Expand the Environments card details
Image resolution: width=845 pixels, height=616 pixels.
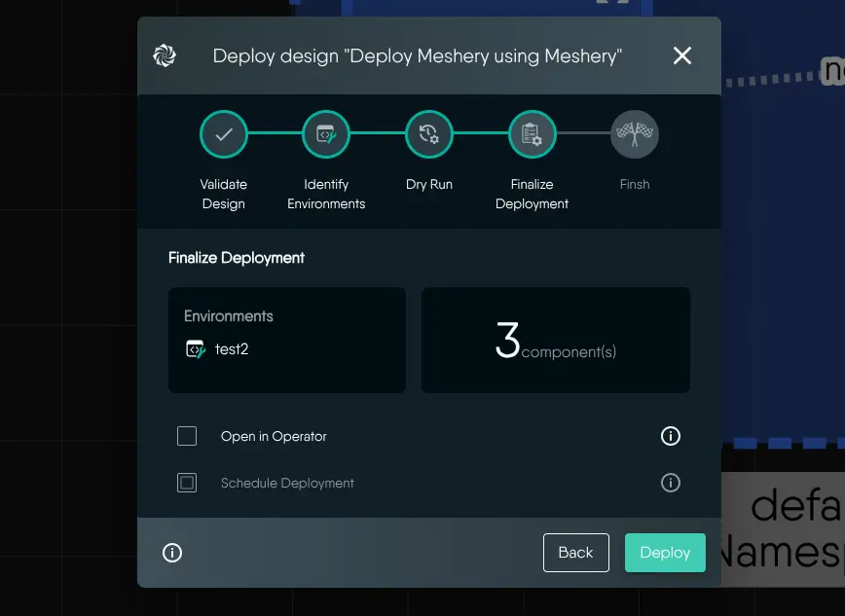point(286,340)
